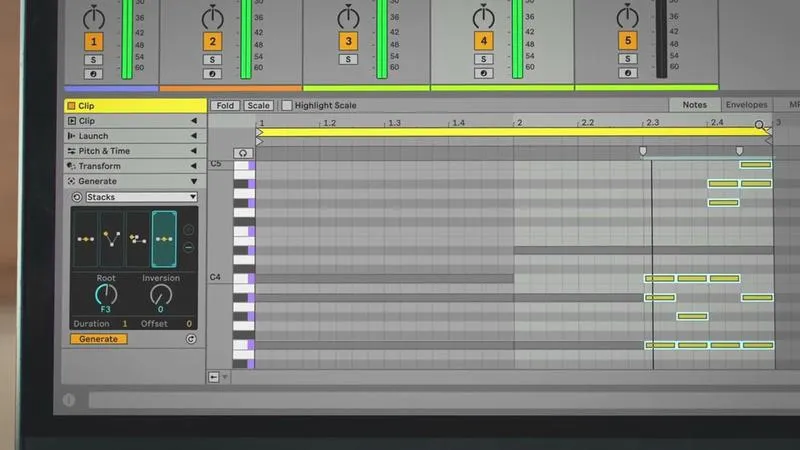This screenshot has height=450, width=800.
Task: Click the Duration value field
Action: coord(124,323)
